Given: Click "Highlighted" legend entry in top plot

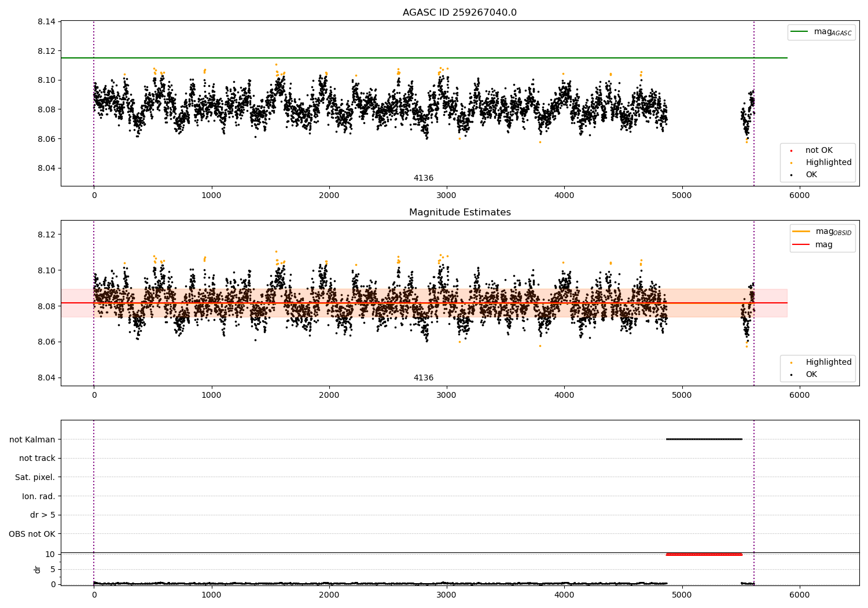Looking at the screenshot, I should (x=828, y=163).
